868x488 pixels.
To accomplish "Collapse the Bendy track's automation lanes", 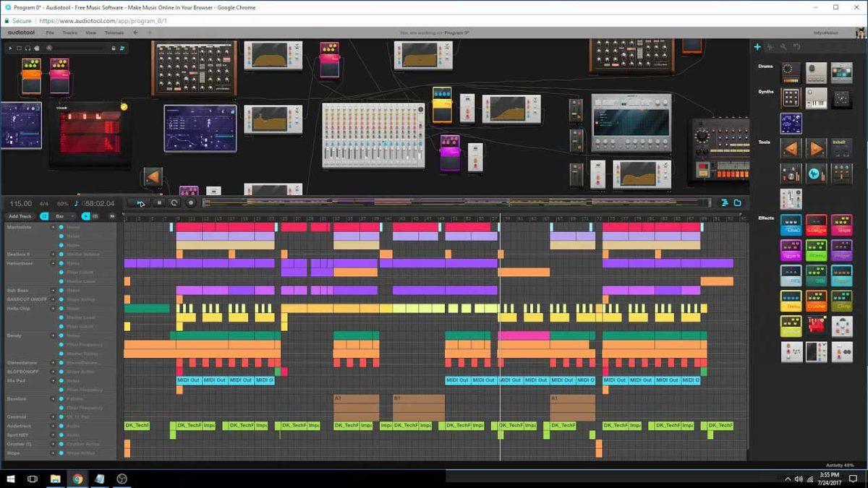I will coord(53,335).
